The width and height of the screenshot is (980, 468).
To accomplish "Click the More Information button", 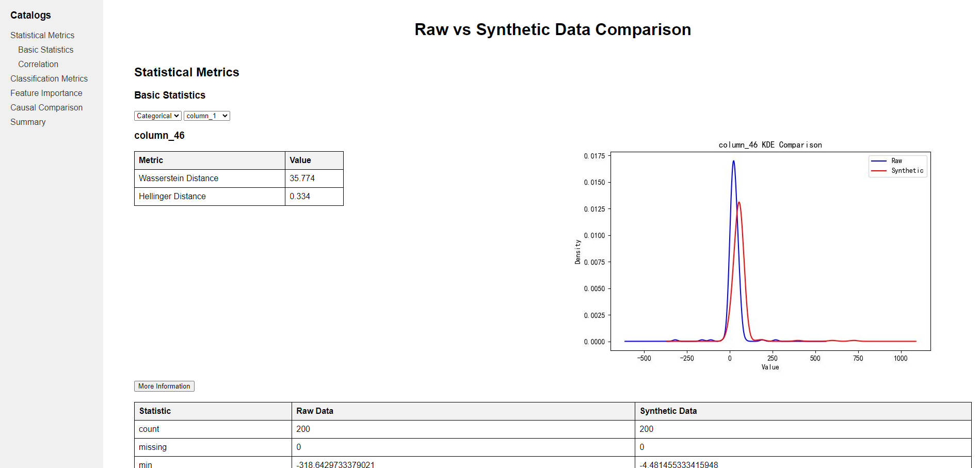I will tap(164, 386).
